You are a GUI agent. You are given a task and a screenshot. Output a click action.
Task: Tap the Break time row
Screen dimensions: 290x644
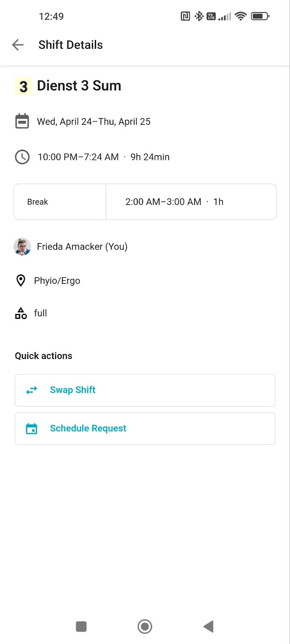pos(145,202)
